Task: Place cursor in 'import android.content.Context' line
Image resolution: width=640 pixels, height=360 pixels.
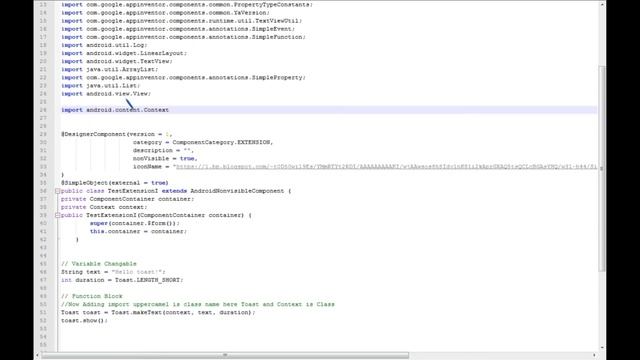Action: click(x=115, y=110)
